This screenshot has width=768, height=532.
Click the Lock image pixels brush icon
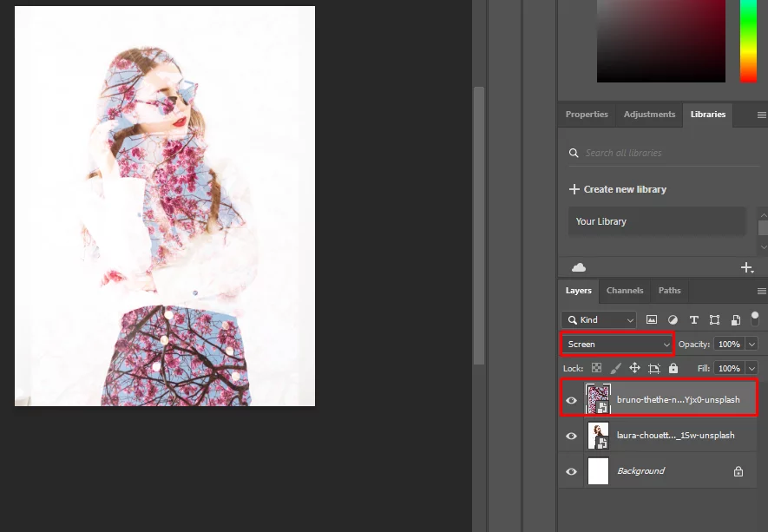[616, 368]
